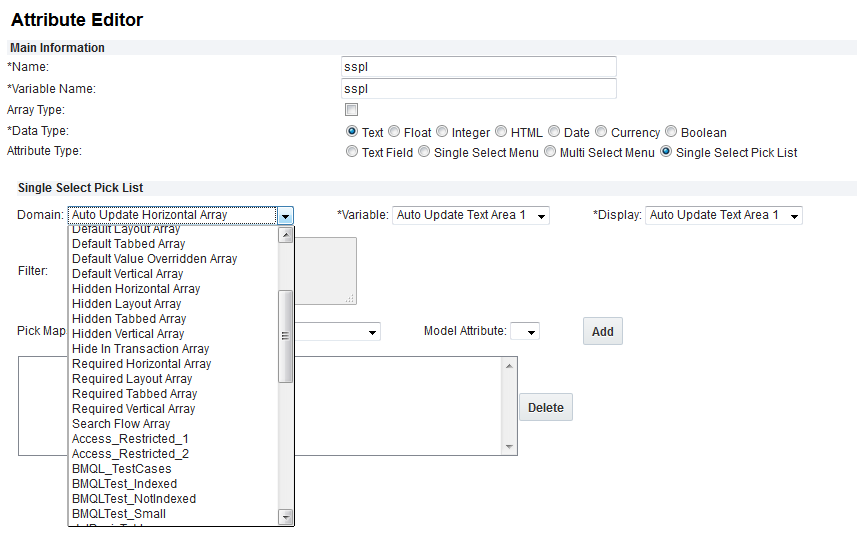This screenshot has width=857, height=537.
Task: Choose Single Select Menu attribute type
Action: pos(424,151)
